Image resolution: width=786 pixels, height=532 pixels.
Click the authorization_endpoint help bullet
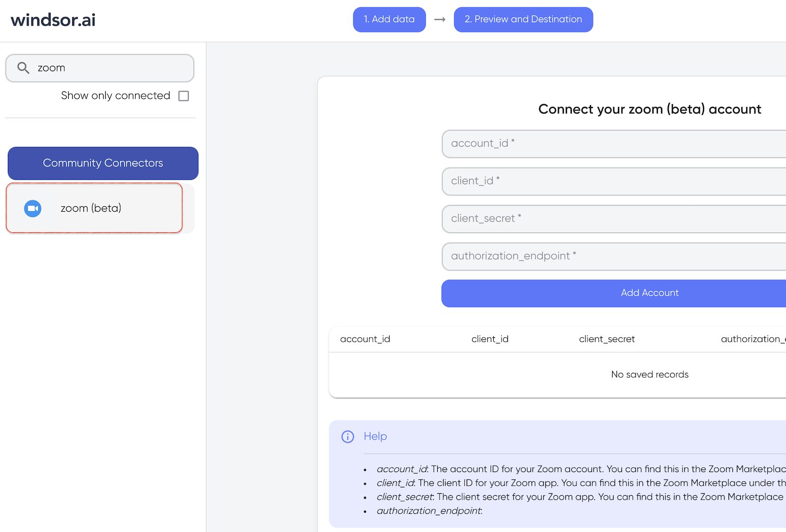click(430, 511)
